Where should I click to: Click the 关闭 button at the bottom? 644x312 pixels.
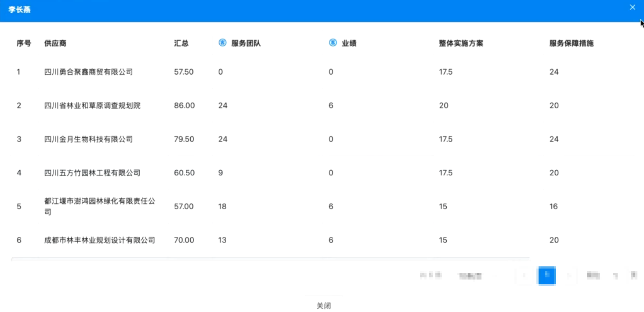point(323,306)
